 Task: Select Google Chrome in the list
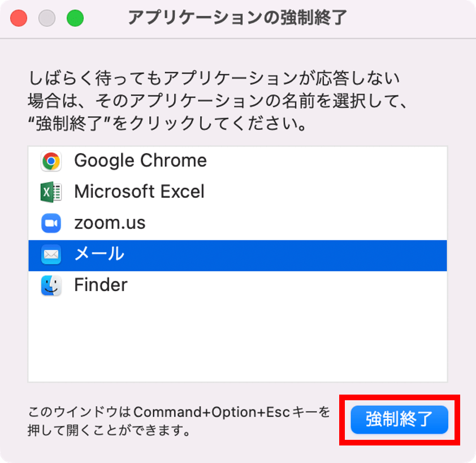click(237, 162)
